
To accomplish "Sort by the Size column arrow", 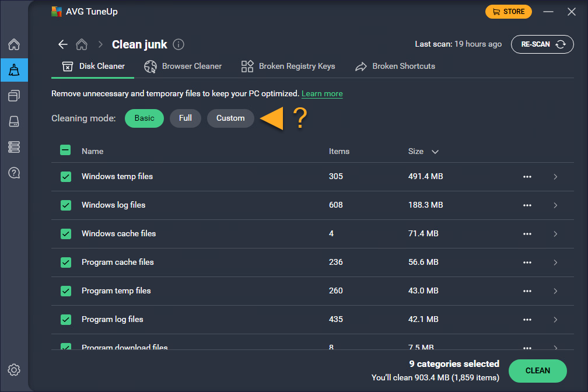I will 435,152.
